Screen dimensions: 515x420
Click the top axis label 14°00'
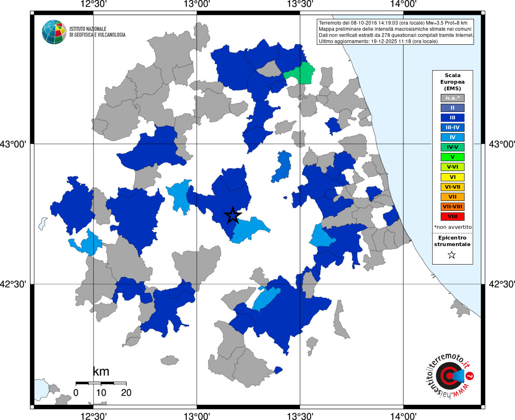pyautogui.click(x=403, y=5)
